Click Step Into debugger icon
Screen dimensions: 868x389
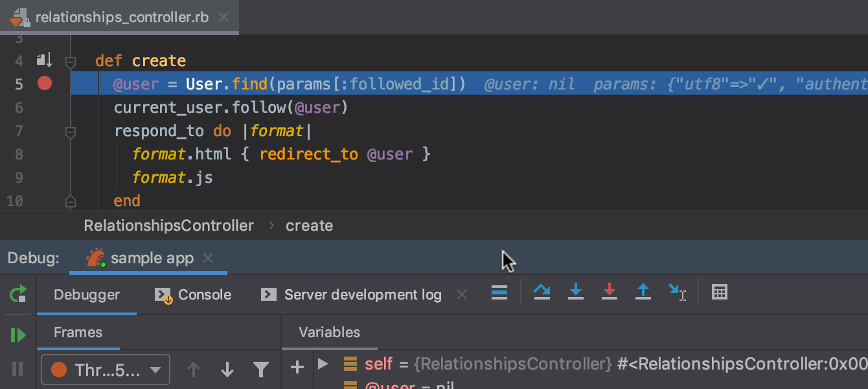[x=575, y=293]
